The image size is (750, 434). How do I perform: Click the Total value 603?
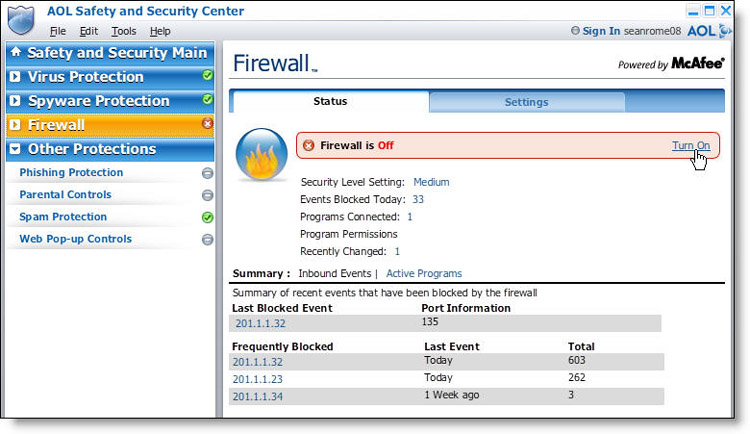tap(577, 360)
